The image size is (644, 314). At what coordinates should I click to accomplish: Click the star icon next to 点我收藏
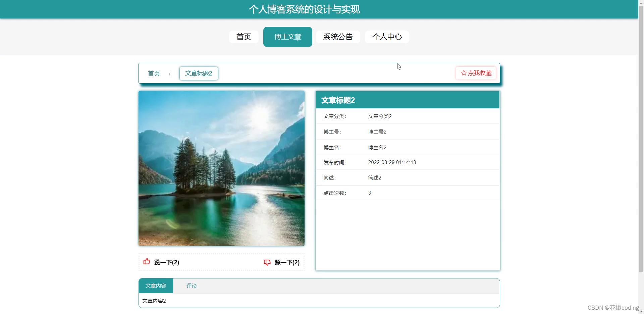pos(464,73)
